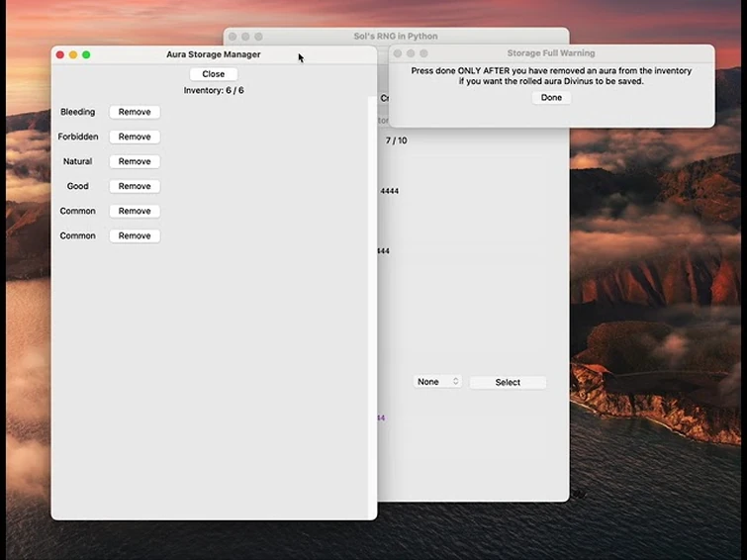Remove the Natural aura

(135, 161)
